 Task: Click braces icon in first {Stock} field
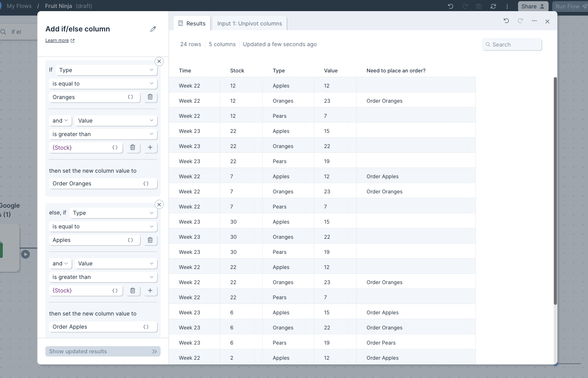[x=115, y=148]
